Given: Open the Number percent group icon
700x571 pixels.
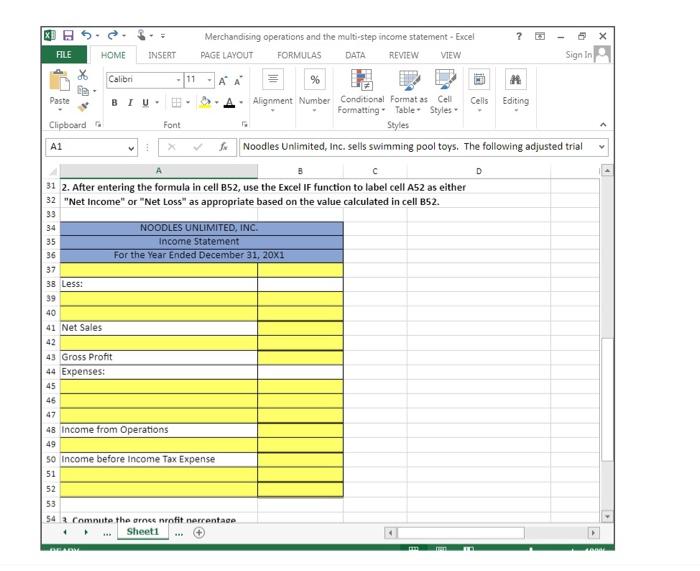Looking at the screenshot, I should click(x=315, y=79).
